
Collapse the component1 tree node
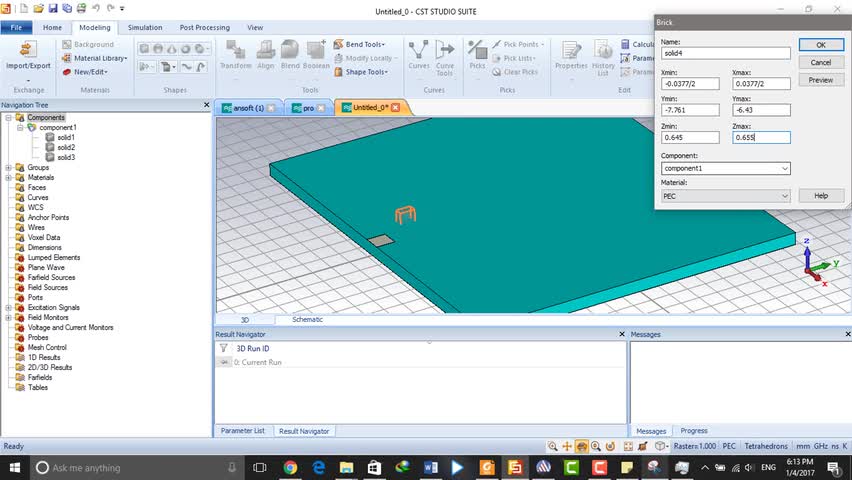(20, 127)
